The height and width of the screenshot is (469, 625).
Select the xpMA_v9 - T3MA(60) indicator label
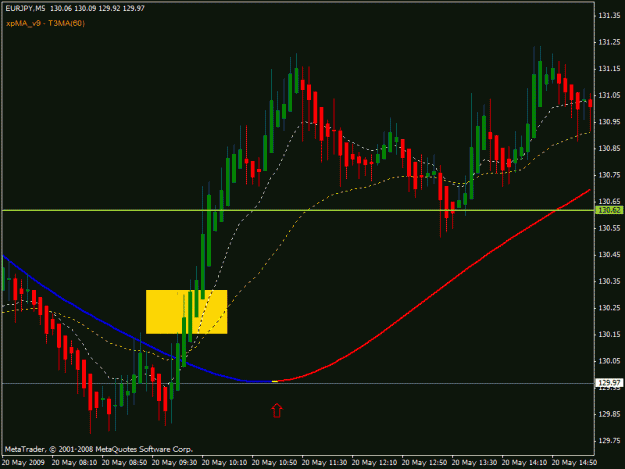pyautogui.click(x=45, y=23)
